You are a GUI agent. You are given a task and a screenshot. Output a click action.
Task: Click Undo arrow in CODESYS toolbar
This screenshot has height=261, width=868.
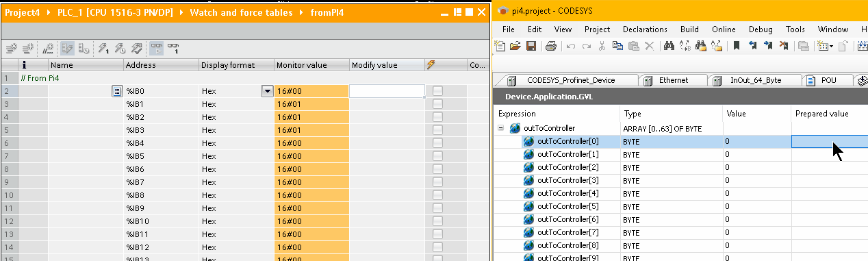571,47
